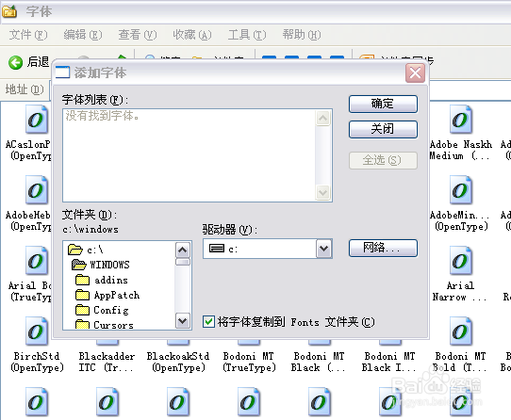
Task: Close the 添加字体 dialog with the X
Action: pos(415,73)
